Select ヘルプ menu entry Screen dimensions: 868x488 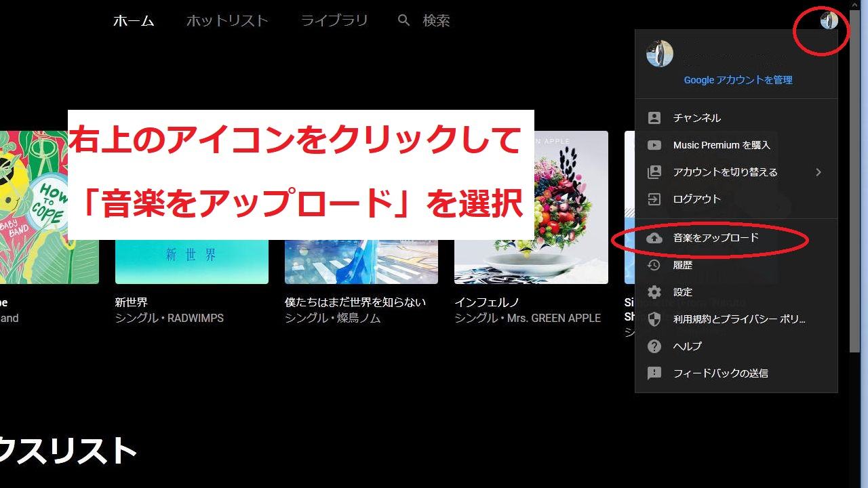click(736, 346)
